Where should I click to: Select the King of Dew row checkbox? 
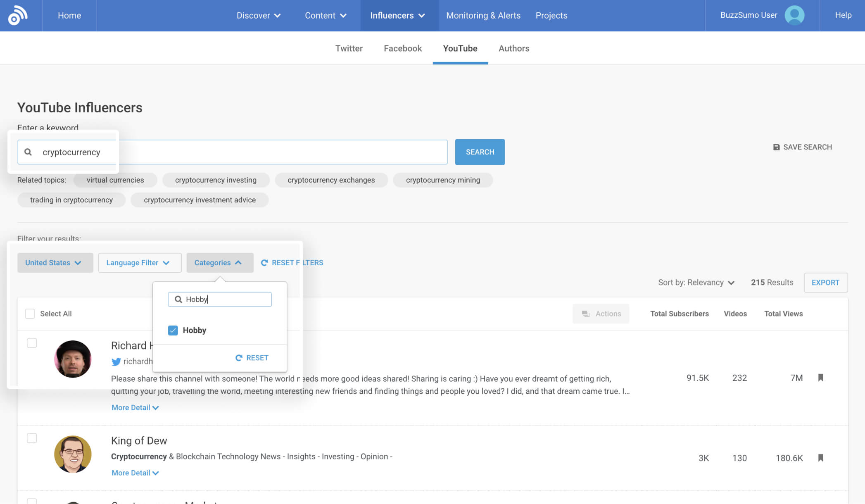click(32, 438)
